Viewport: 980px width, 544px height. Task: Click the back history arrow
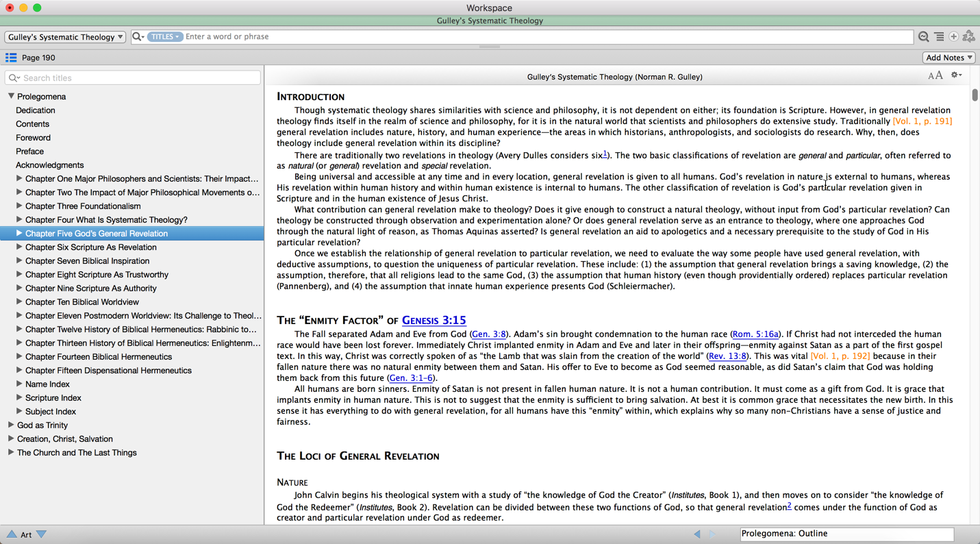coord(697,534)
